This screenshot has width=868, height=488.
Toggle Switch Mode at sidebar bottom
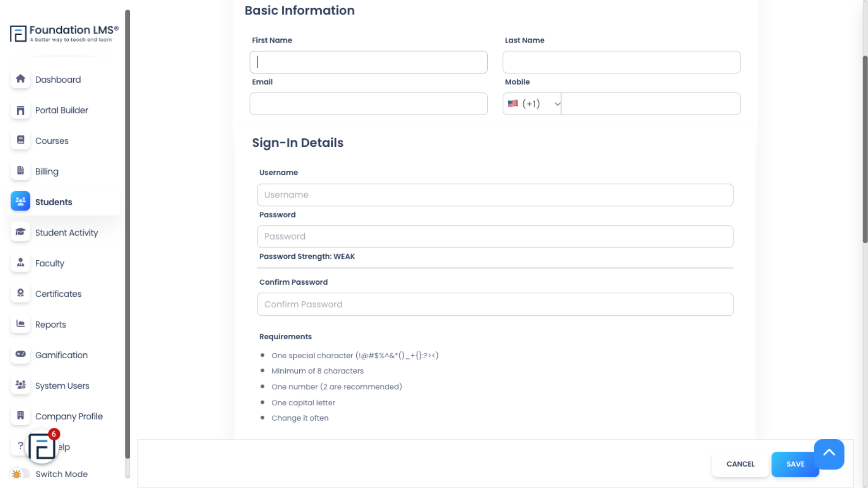[20, 474]
